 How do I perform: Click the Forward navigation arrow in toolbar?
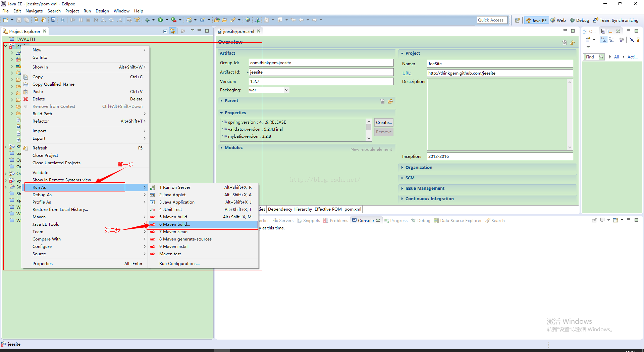[315, 20]
